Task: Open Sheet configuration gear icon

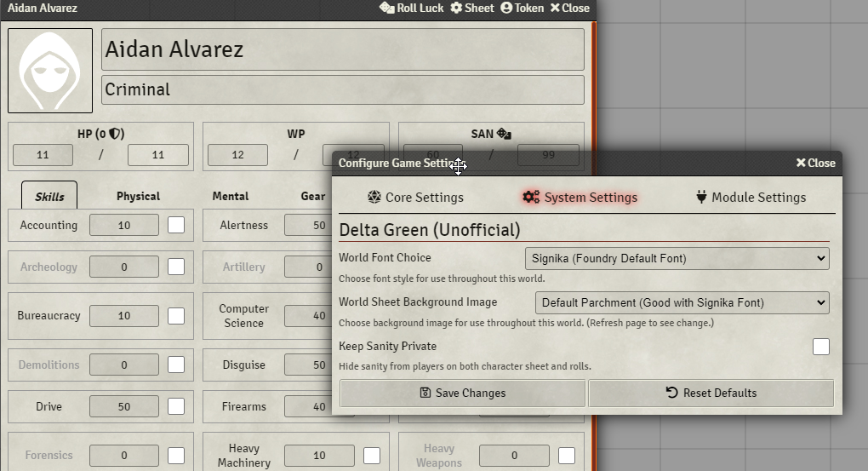Action: point(456,8)
